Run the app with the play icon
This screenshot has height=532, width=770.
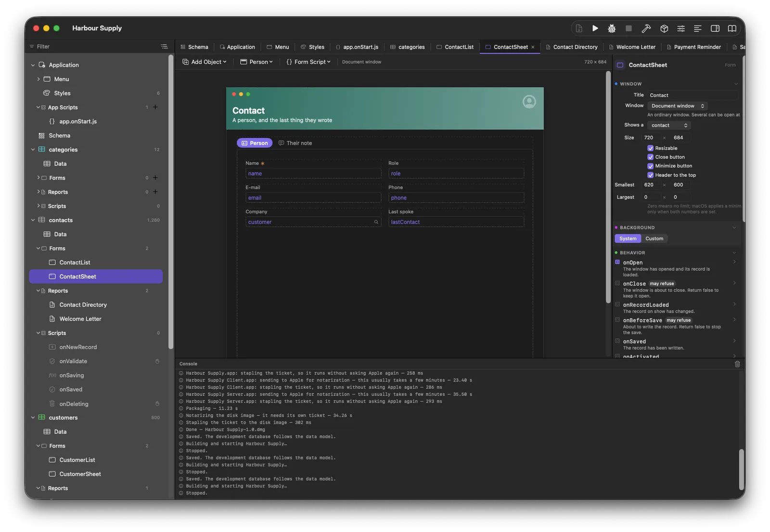click(595, 28)
